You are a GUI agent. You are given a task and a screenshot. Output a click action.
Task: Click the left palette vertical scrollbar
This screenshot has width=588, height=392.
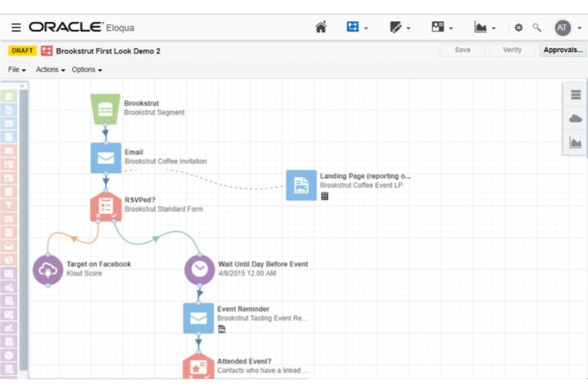pos(23,230)
